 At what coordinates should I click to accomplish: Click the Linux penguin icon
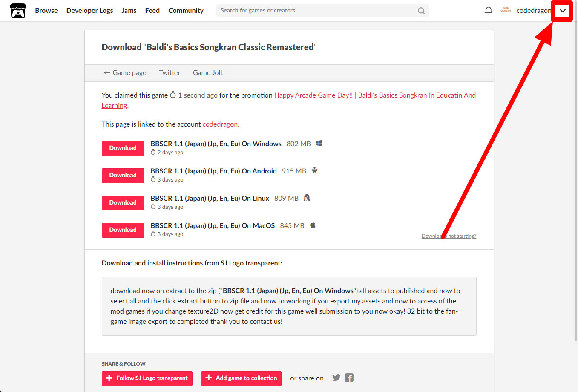tap(307, 198)
